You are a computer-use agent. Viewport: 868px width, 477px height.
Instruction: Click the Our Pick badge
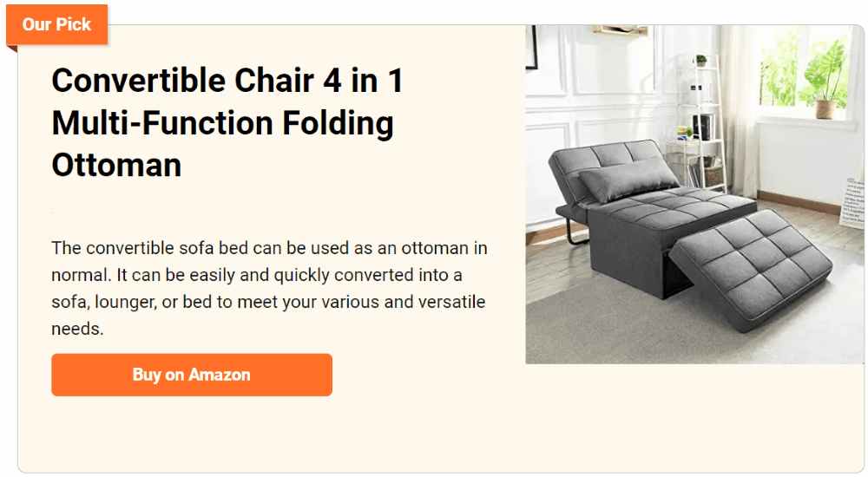pos(56,24)
